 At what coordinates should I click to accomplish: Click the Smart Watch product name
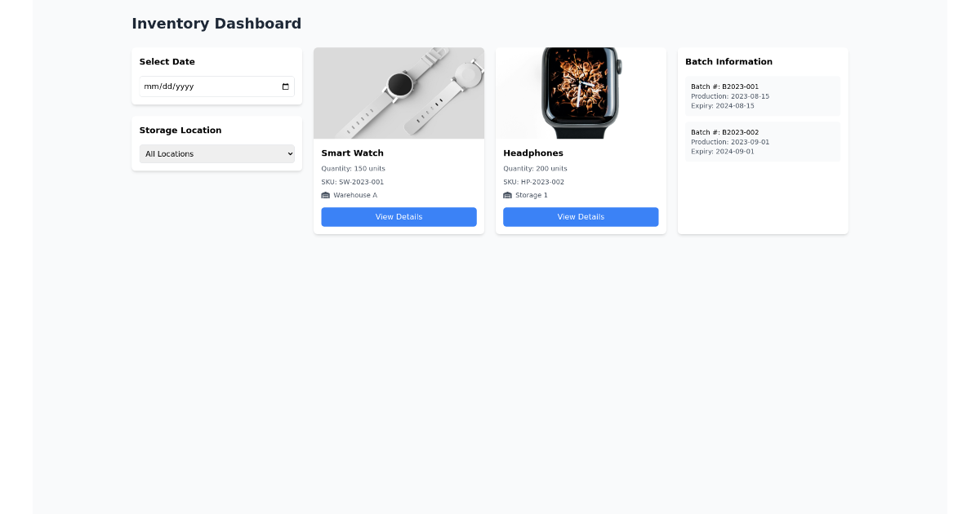pos(352,153)
